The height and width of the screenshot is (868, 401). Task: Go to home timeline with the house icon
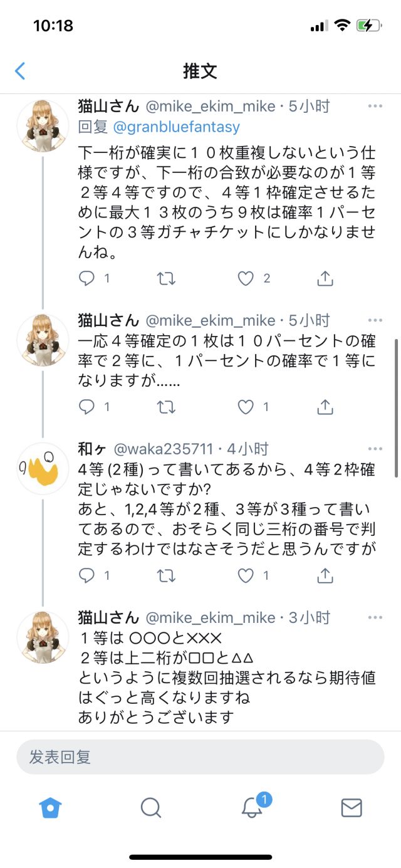click(49, 808)
